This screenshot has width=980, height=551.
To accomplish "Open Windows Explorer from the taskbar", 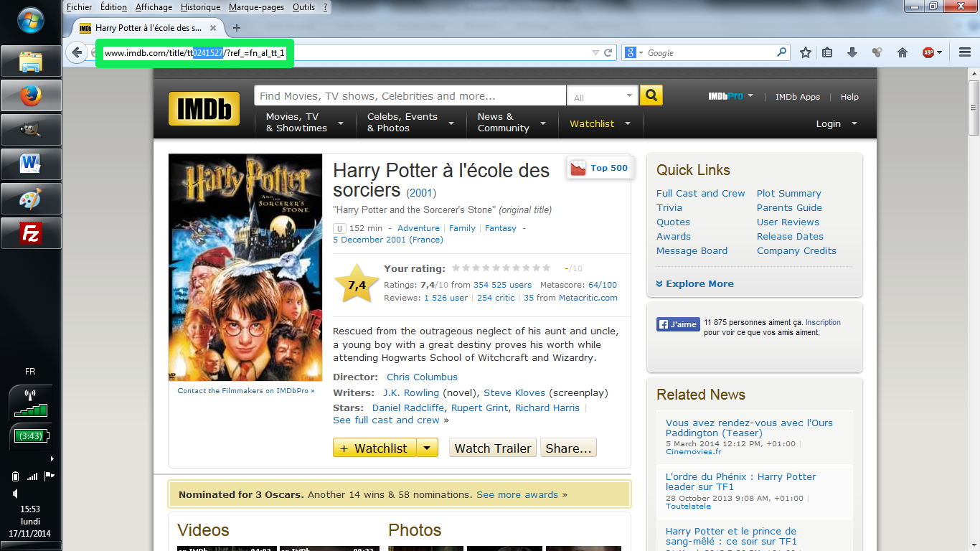I will (31, 62).
